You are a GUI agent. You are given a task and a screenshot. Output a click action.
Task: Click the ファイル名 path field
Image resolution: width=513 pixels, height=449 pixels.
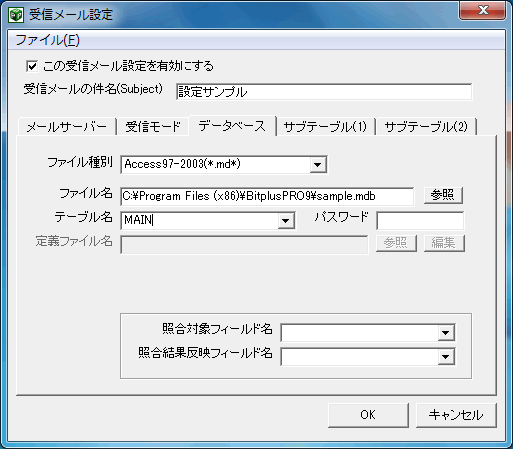click(267, 196)
